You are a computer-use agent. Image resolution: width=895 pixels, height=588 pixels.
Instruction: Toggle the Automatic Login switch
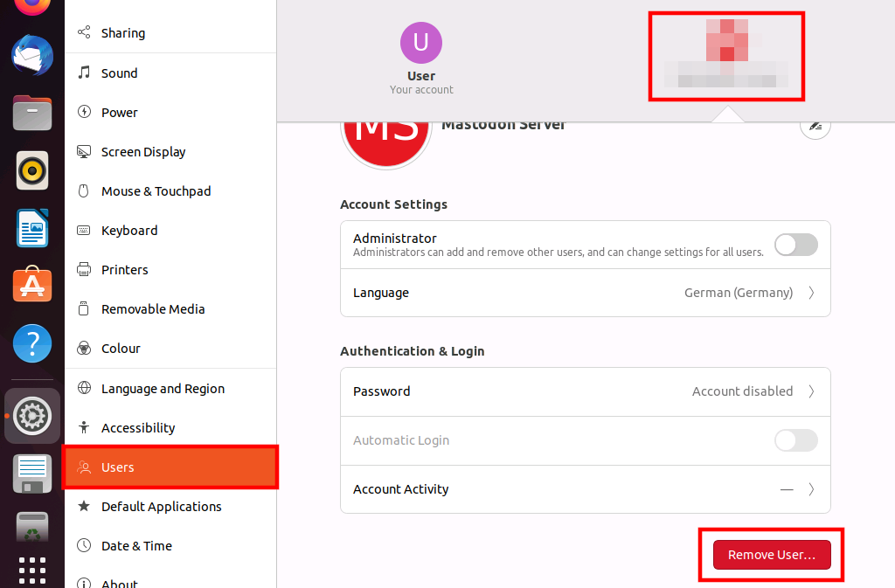tap(795, 440)
